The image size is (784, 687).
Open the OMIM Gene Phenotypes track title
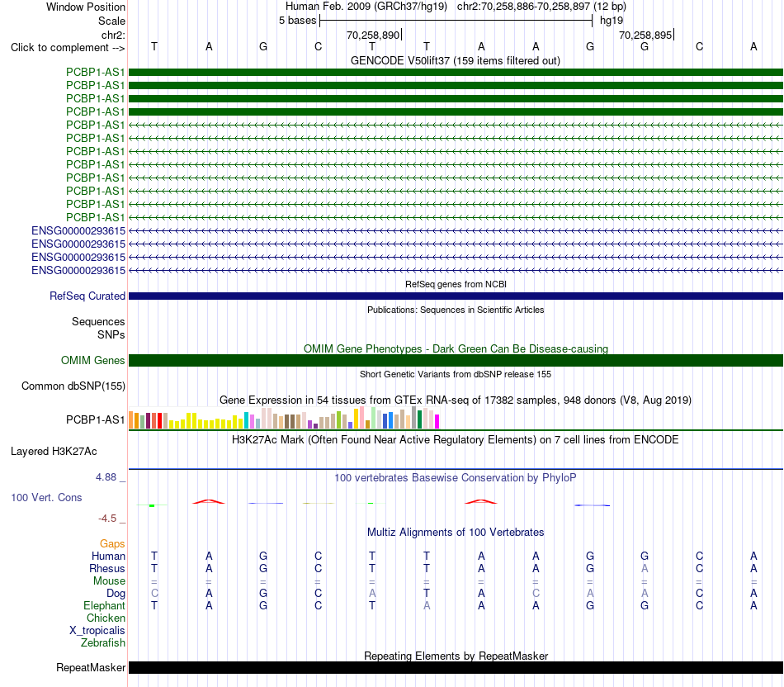pos(456,348)
